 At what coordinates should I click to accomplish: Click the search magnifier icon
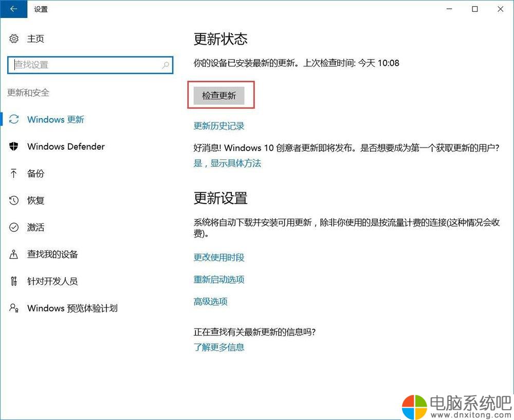click(x=166, y=65)
